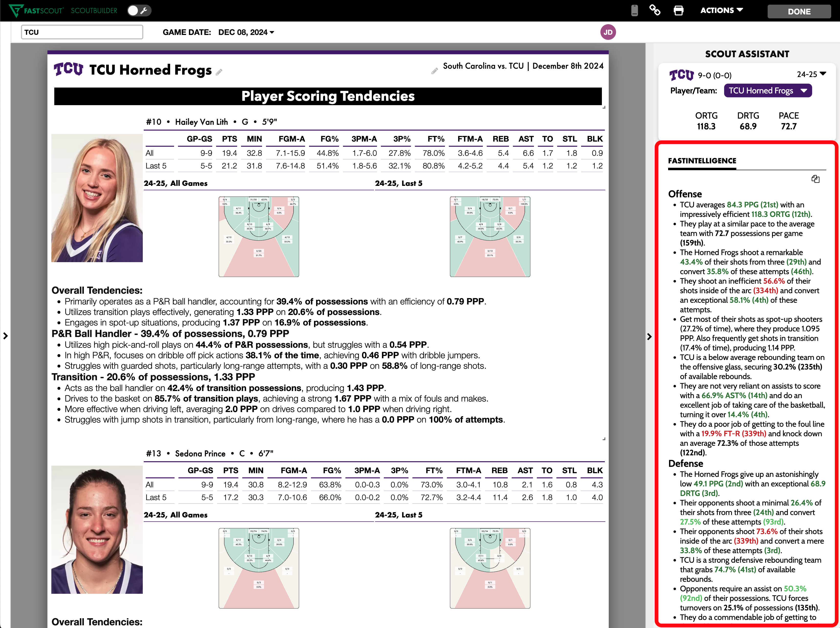
Task: Open the Actions dropdown menu
Action: [721, 11]
